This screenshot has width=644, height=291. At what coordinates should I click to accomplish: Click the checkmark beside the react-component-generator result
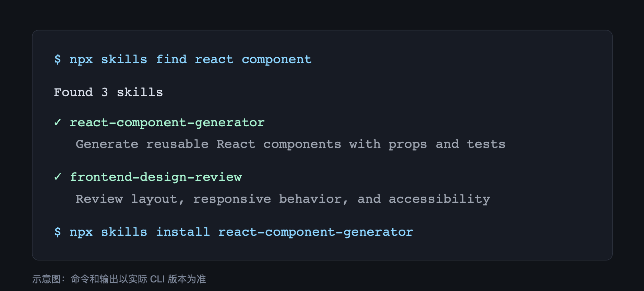(58, 122)
